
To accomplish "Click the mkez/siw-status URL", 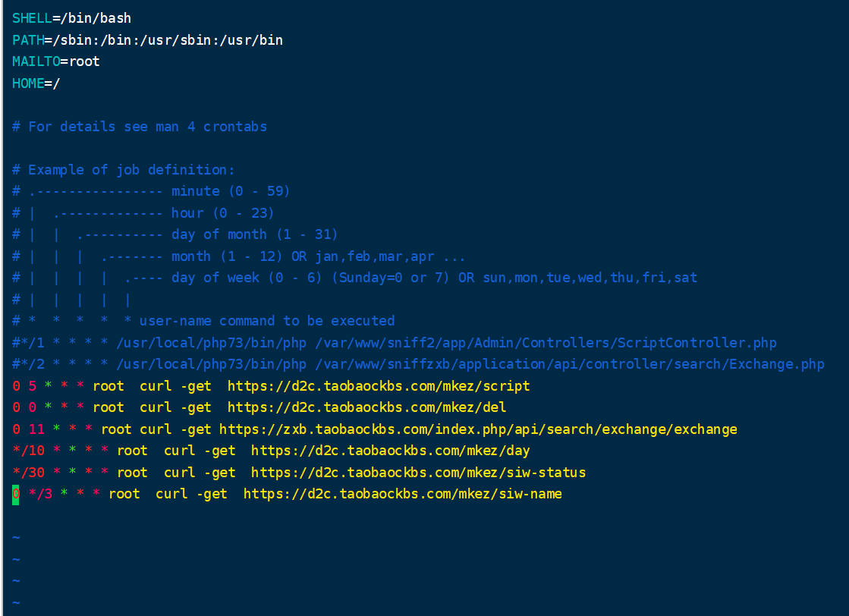I will pyautogui.click(x=418, y=473).
